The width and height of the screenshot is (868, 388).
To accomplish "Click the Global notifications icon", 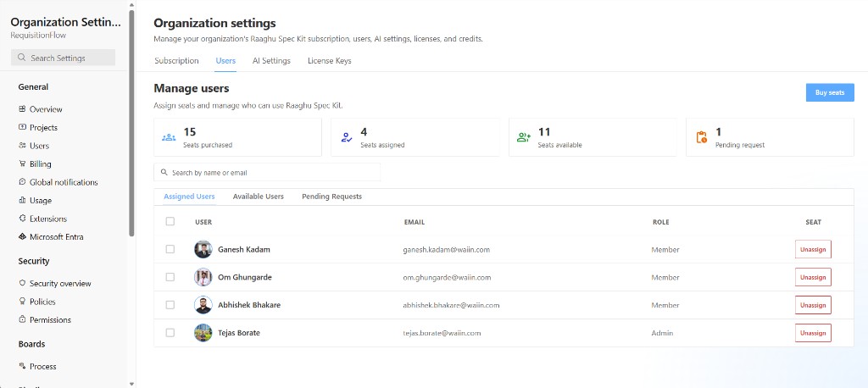I will (22, 182).
